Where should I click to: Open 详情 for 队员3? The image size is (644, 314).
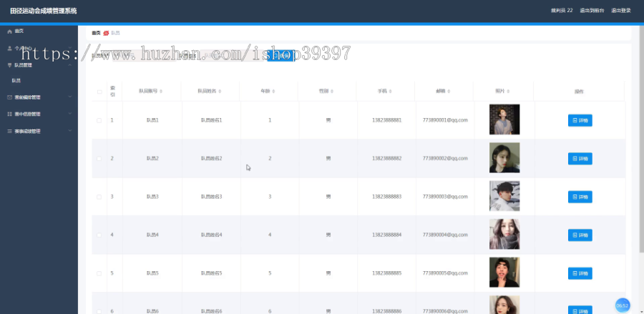pos(580,197)
